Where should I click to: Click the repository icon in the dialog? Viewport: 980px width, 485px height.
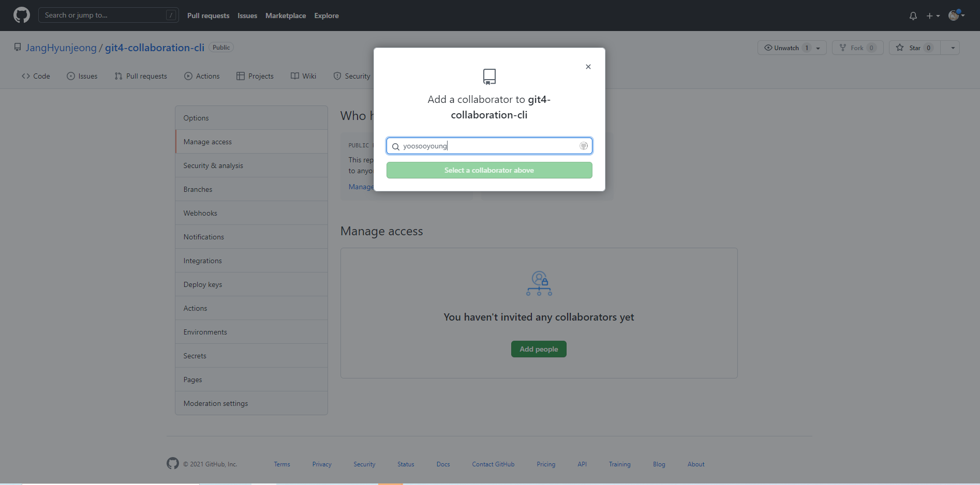click(489, 77)
